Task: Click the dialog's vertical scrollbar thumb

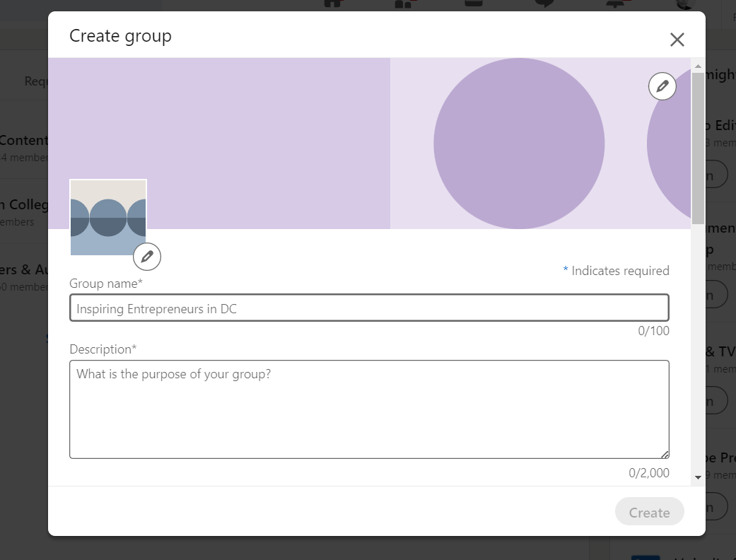Action: (698, 147)
